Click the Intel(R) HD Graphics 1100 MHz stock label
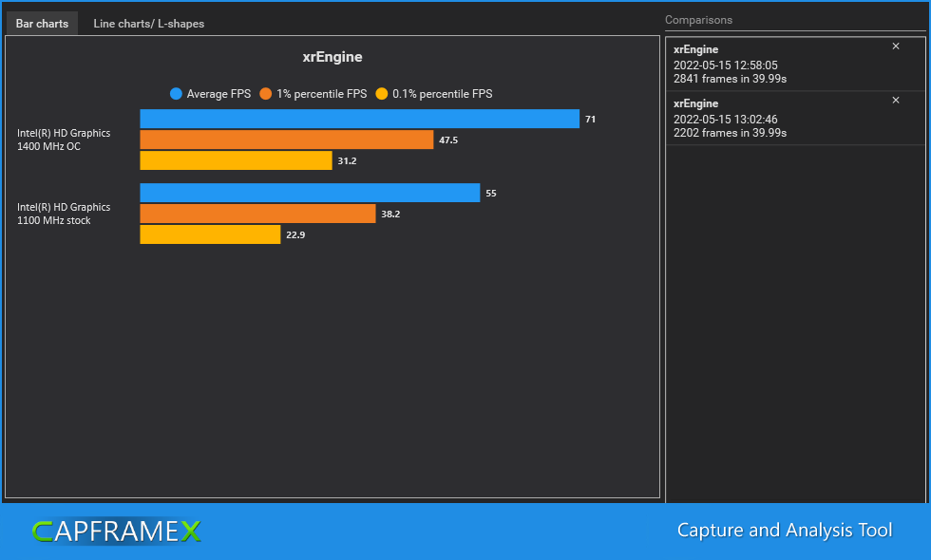Image resolution: width=931 pixels, height=560 pixels. click(x=64, y=214)
